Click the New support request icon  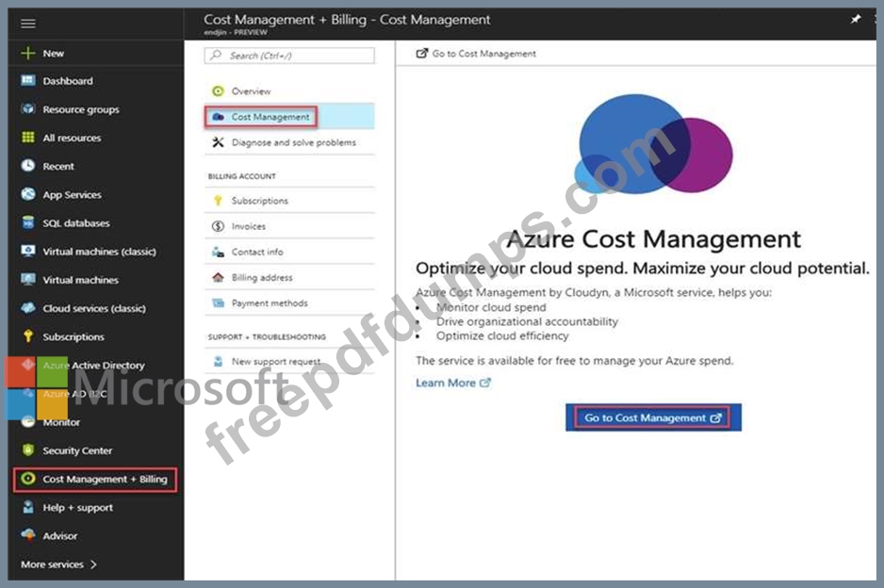pos(219,361)
